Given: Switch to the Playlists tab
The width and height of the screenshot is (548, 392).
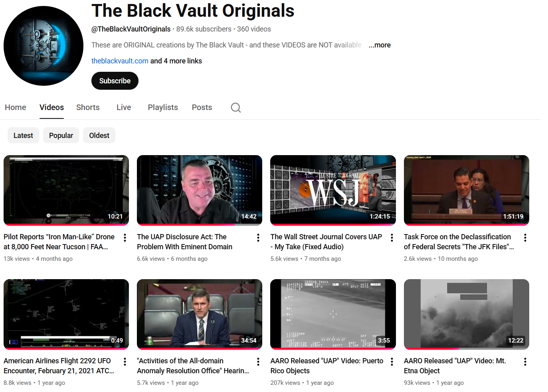Looking at the screenshot, I should (163, 107).
